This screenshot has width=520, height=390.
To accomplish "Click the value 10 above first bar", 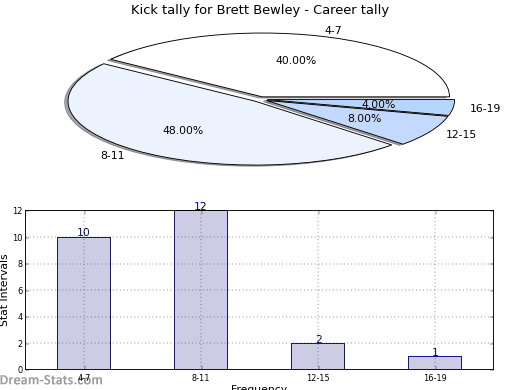I will 83,232.
